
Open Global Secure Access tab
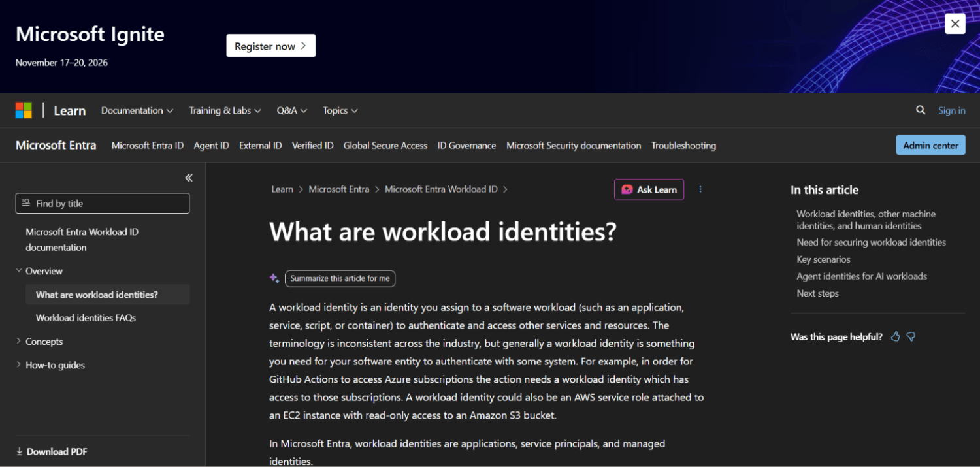[385, 146]
